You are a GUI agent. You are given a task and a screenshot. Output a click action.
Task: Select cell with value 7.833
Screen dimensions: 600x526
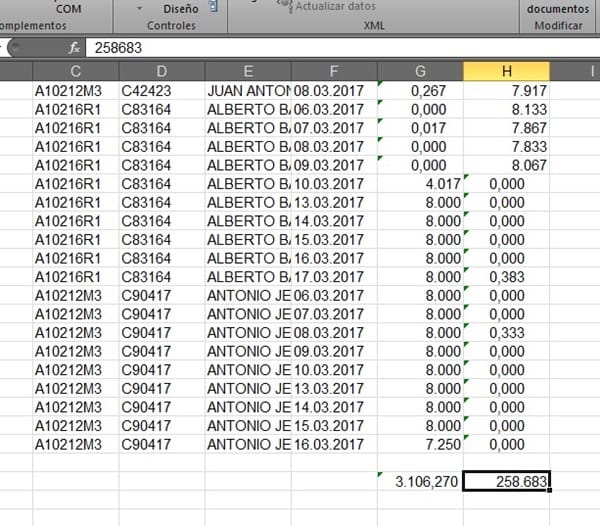click(x=506, y=147)
